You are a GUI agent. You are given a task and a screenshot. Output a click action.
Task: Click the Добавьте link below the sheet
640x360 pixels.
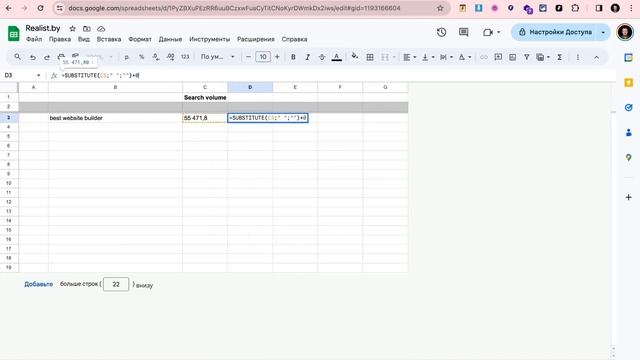38,284
